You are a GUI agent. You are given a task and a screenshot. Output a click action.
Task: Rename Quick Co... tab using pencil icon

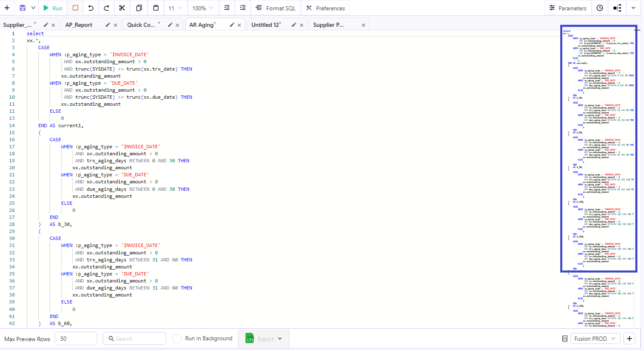pos(170,25)
